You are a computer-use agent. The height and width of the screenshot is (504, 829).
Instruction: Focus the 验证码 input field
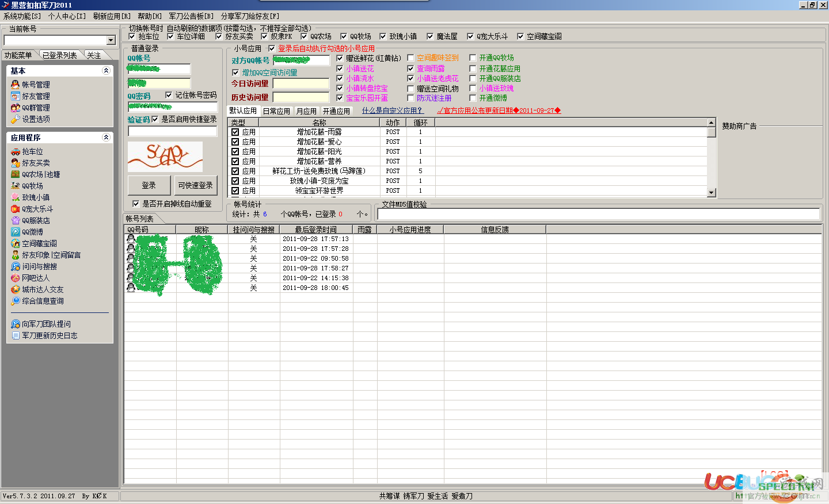(173, 131)
